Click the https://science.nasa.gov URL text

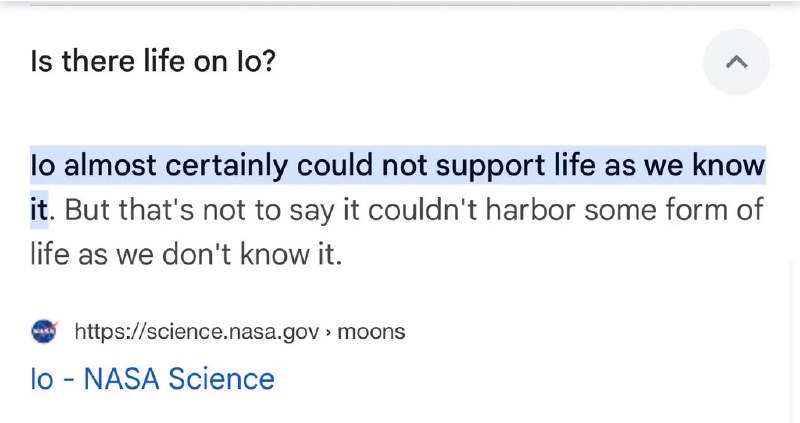[197, 332]
